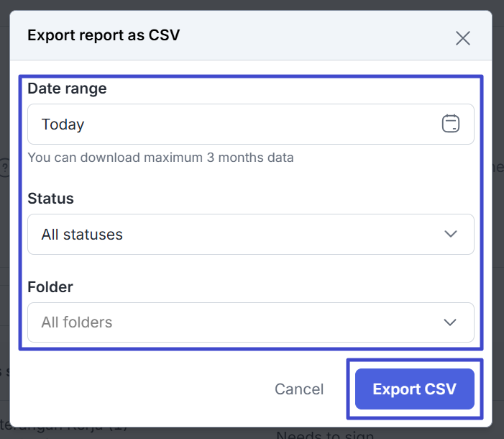
Task: Close the Export report dialog with X
Action: click(x=463, y=38)
